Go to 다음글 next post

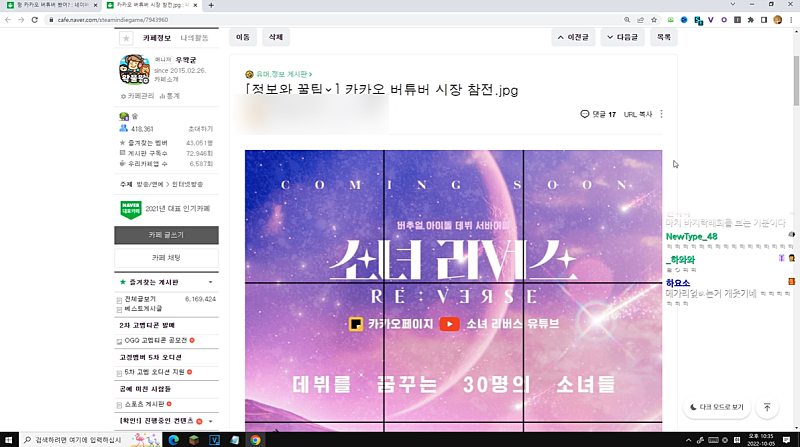tap(622, 37)
